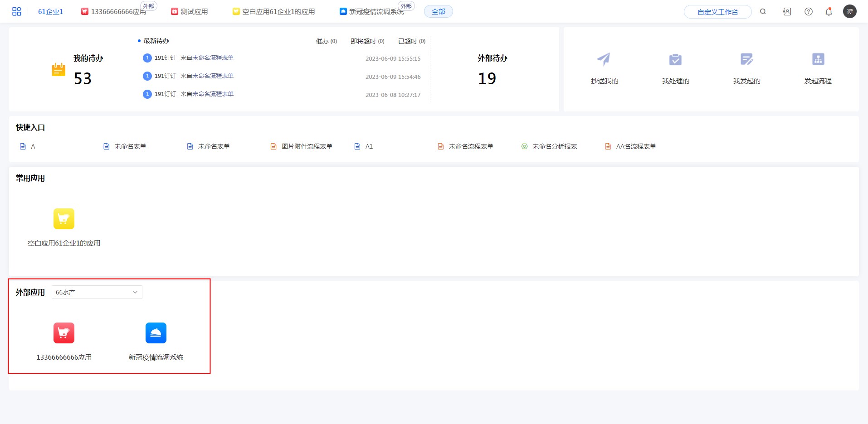This screenshot has width=868, height=424.
Task: Select the 61企业1 tab
Action: point(50,12)
